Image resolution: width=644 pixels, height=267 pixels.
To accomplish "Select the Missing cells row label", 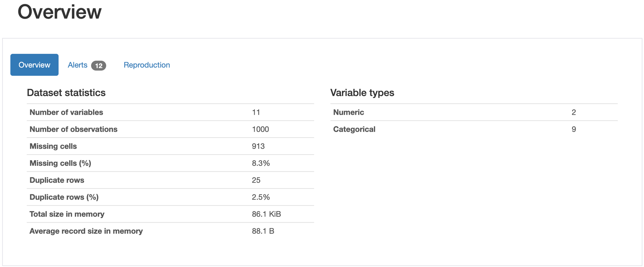I will click(x=53, y=146).
